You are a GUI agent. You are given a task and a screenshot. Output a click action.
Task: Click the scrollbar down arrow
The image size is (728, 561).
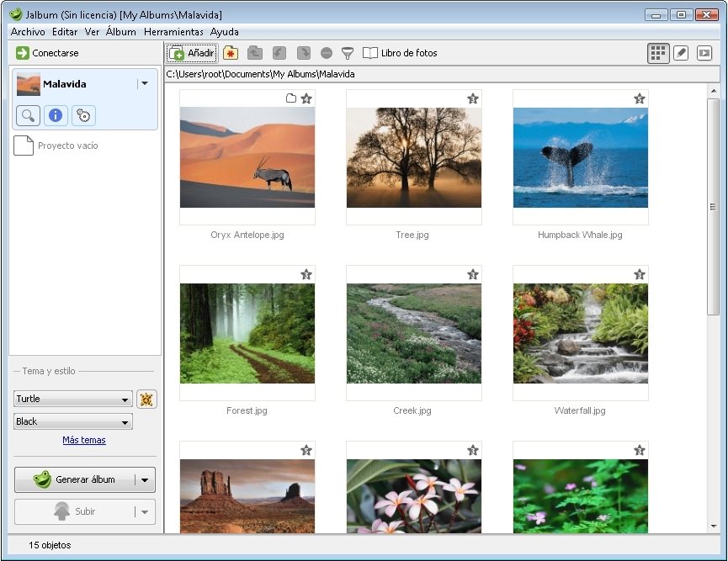[x=714, y=527]
